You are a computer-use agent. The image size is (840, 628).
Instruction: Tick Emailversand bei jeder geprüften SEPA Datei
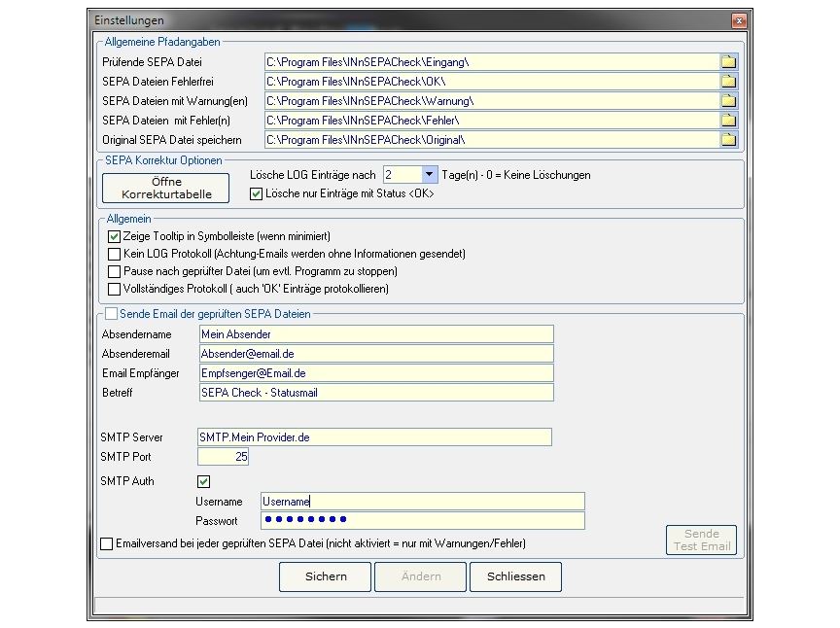[106, 543]
